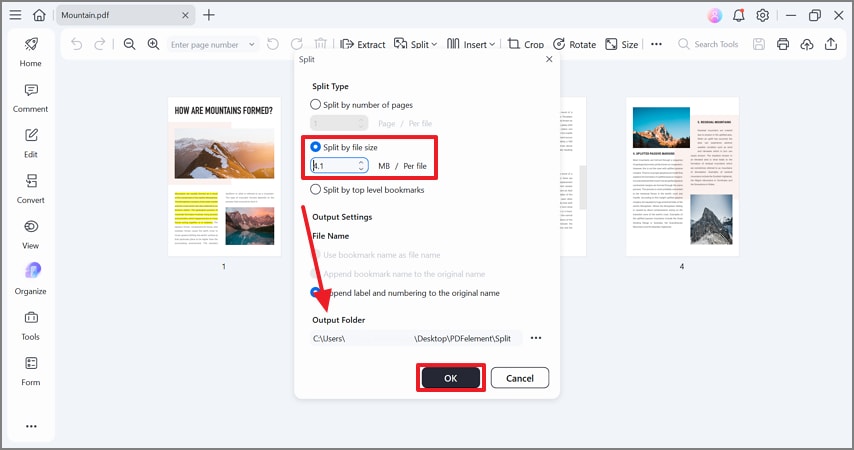This screenshot has width=854, height=450.
Task: Open Edit in the sidebar
Action: pos(30,143)
